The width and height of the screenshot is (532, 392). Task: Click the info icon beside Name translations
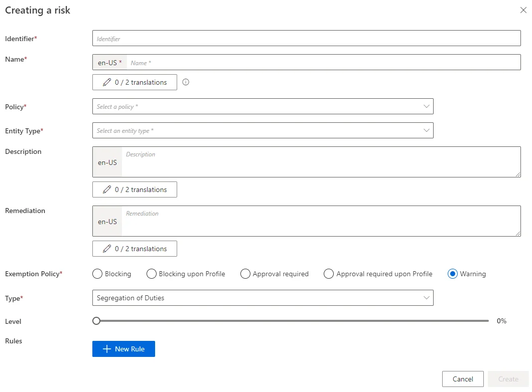pos(186,82)
